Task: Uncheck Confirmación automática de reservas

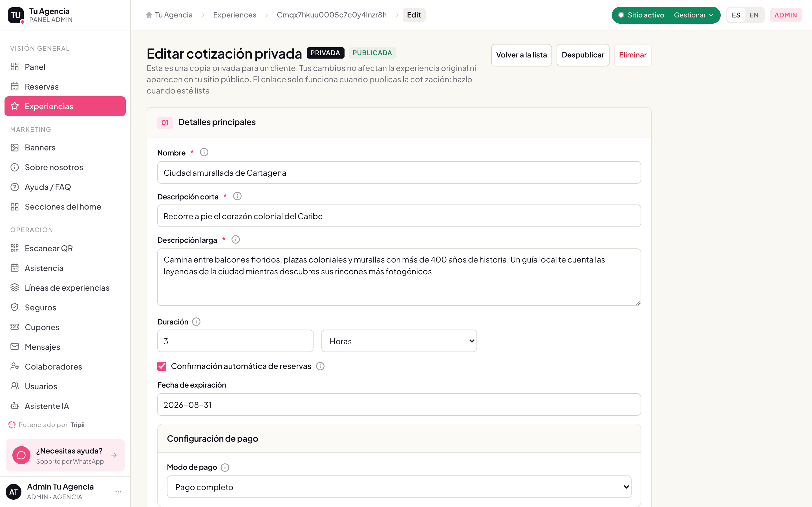Action: (162, 366)
